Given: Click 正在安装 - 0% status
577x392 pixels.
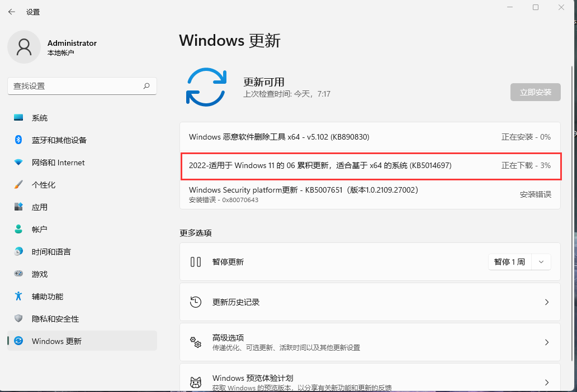Looking at the screenshot, I should click(526, 137).
